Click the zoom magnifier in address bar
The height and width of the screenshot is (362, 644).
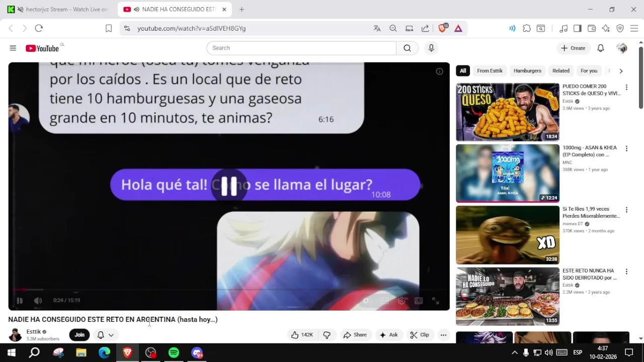(x=393, y=28)
